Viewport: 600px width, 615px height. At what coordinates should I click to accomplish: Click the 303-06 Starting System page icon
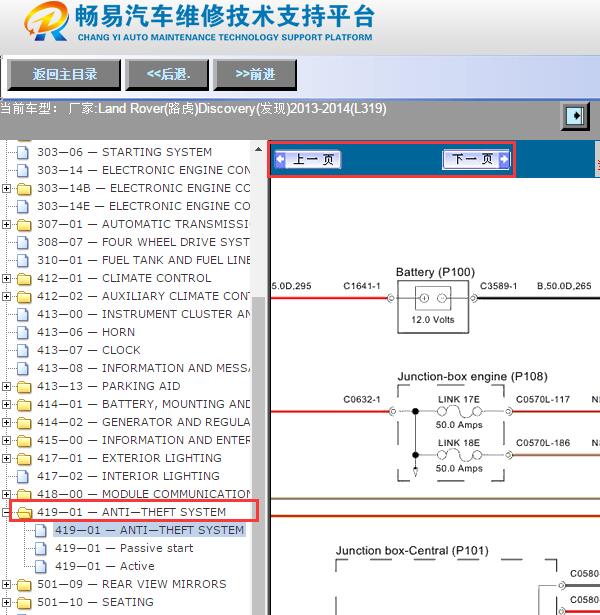click(23, 153)
